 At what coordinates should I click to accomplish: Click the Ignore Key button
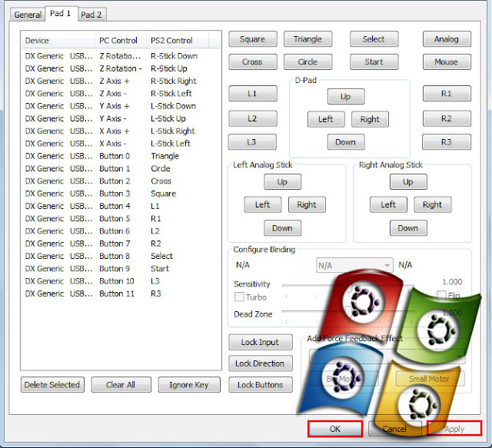pos(189,385)
